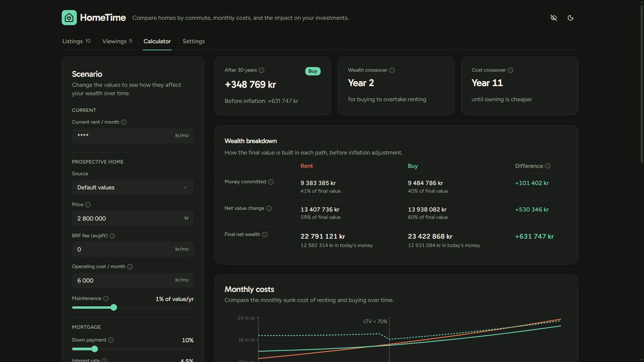The height and width of the screenshot is (362, 644).
Task: Click info icon beside Difference column
Action: [548, 166]
